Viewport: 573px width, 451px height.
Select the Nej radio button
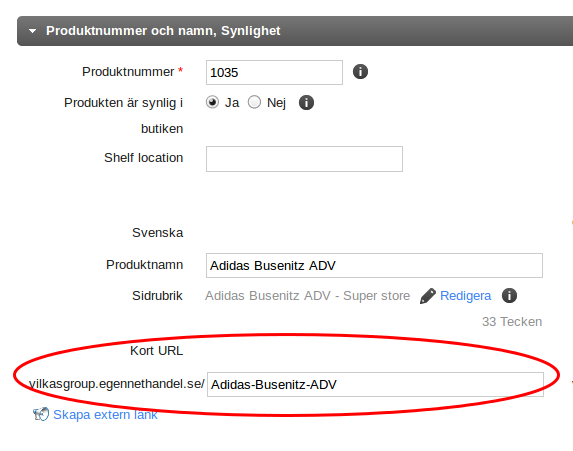coord(254,102)
